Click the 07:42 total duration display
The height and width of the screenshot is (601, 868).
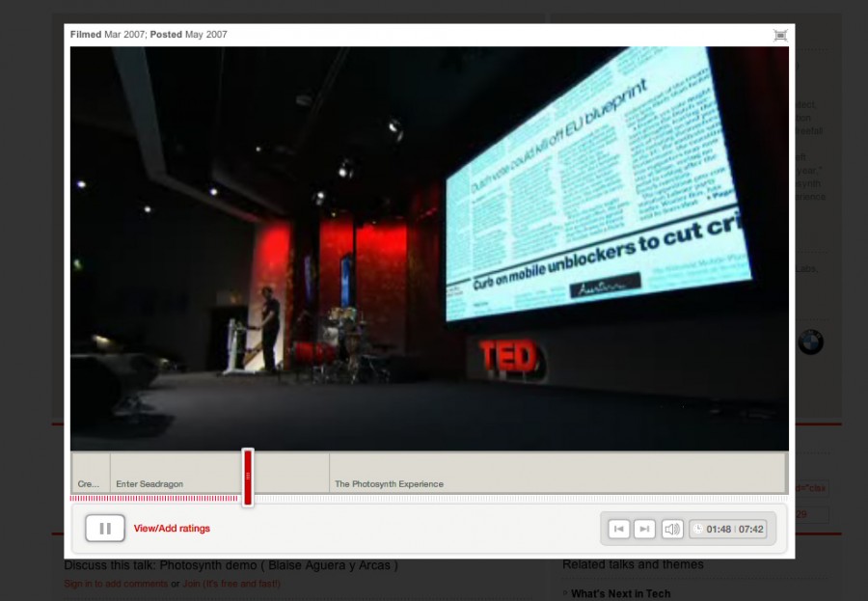[x=751, y=529]
